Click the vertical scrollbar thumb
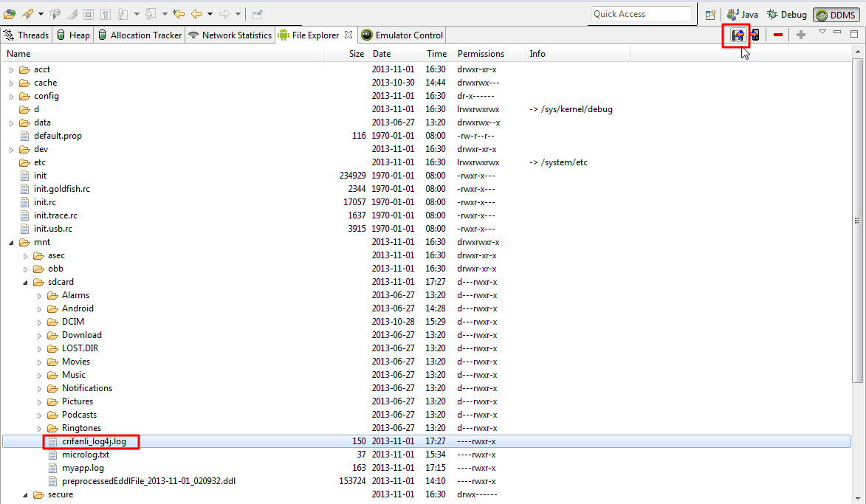866x504 pixels. coord(858,220)
